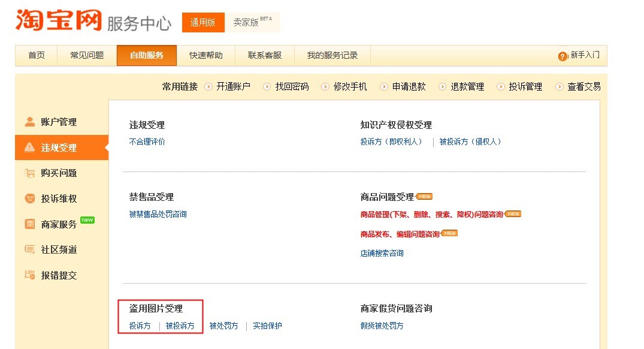Click the question mark icon beside 新手入门
The width and height of the screenshot is (644, 349).
(563, 56)
